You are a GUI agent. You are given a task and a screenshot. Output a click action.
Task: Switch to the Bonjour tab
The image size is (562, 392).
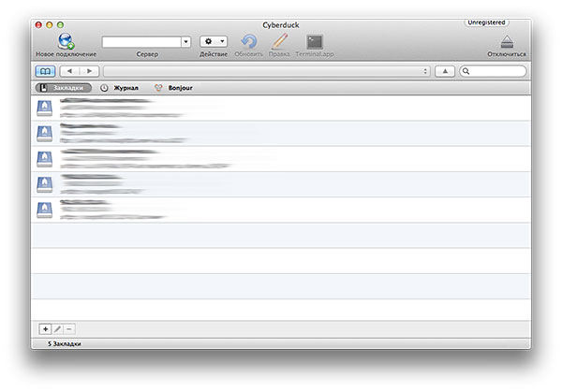(174, 88)
